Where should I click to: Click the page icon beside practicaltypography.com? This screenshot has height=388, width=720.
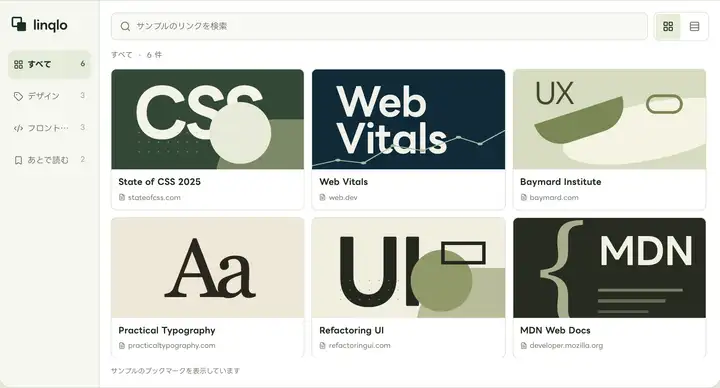click(122, 346)
